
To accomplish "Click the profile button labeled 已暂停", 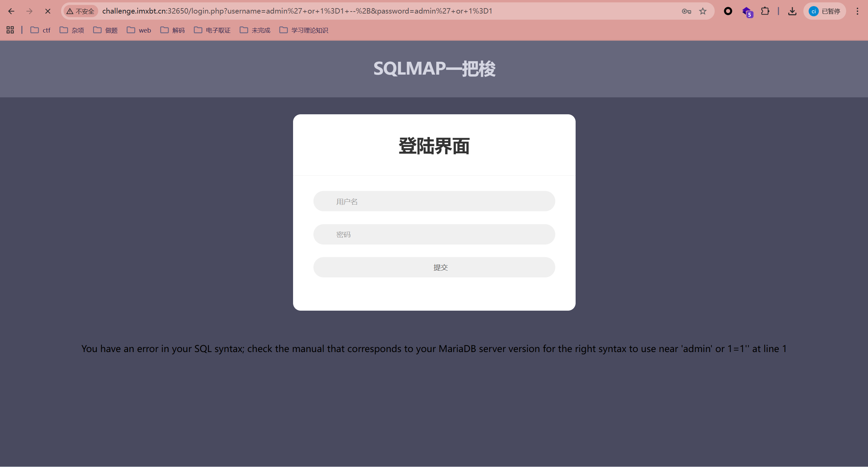I will point(824,11).
